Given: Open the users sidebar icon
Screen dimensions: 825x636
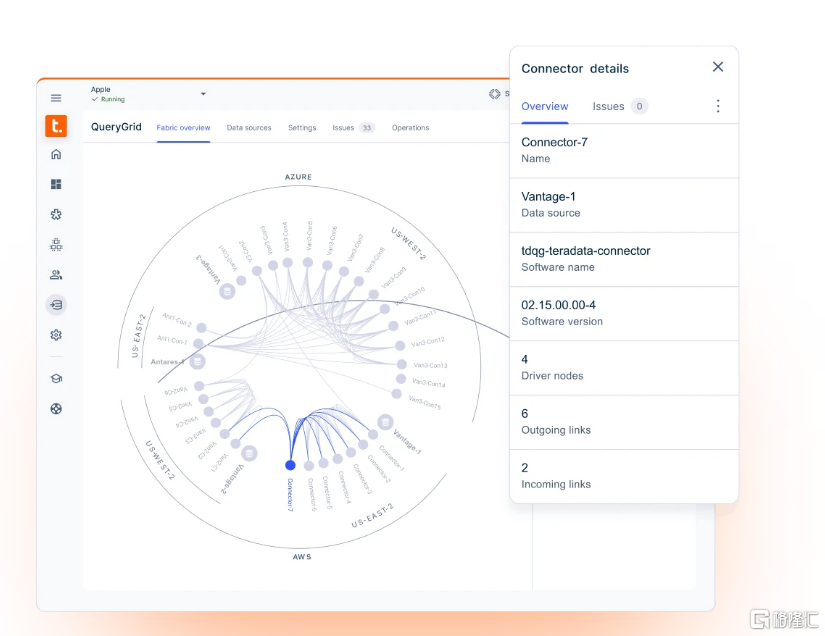Looking at the screenshot, I should pyautogui.click(x=56, y=275).
